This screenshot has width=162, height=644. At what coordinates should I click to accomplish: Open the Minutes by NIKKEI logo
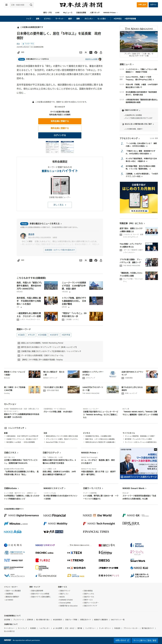tap(16, 524)
